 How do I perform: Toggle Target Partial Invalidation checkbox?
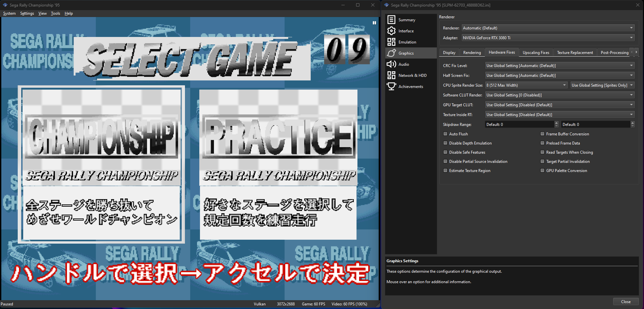pyautogui.click(x=542, y=161)
